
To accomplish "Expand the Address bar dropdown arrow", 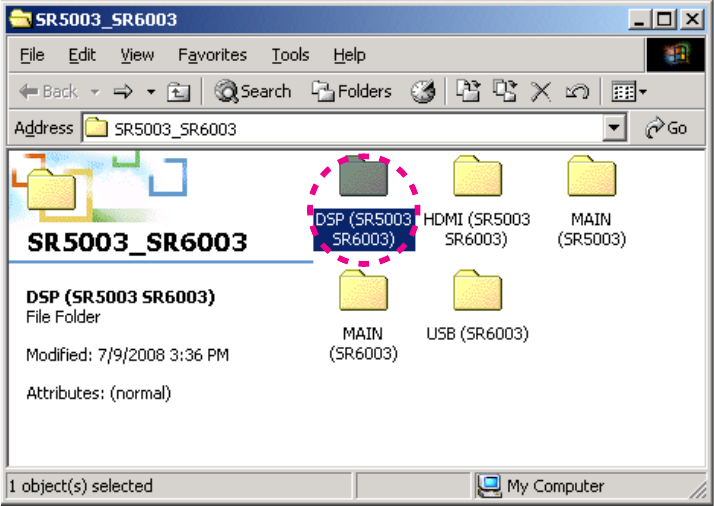I will tap(614, 128).
